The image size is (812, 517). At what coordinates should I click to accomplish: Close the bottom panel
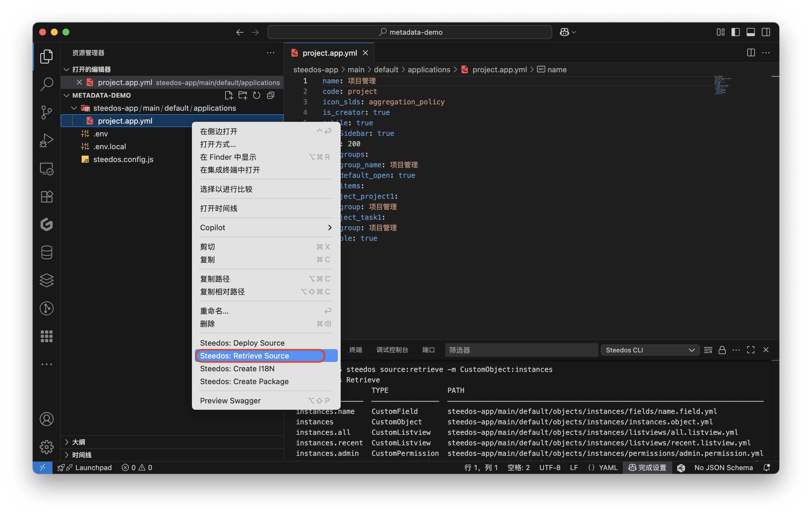click(x=766, y=350)
